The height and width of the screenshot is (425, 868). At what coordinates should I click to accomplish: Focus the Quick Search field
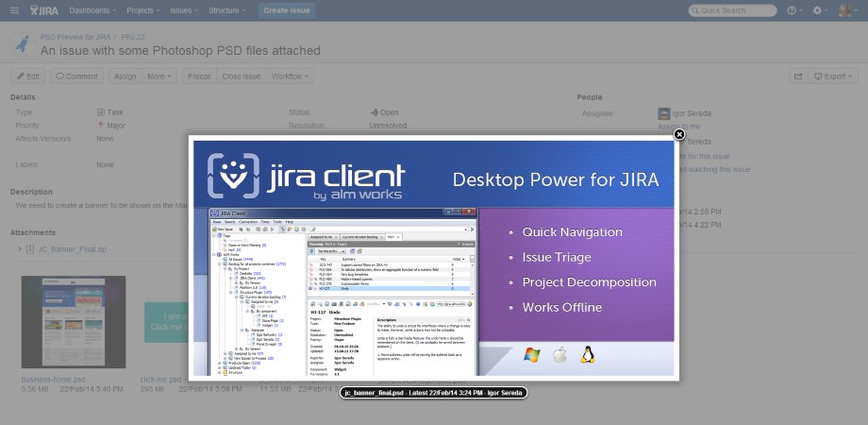pyautogui.click(x=732, y=10)
